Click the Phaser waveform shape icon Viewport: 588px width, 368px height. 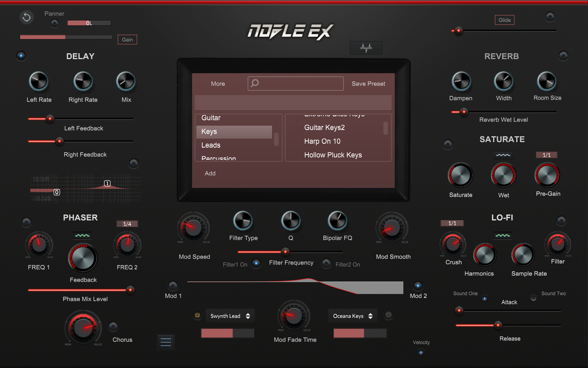pyautogui.click(x=82, y=235)
